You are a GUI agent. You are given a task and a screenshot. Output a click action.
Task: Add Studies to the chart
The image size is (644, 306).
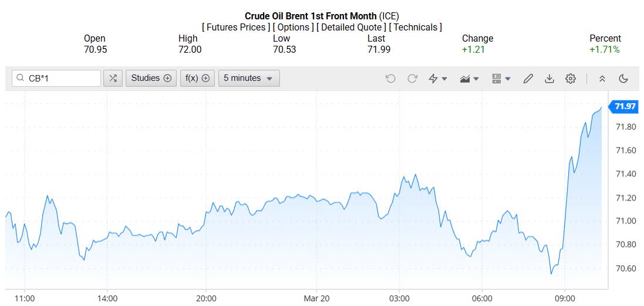click(x=151, y=78)
